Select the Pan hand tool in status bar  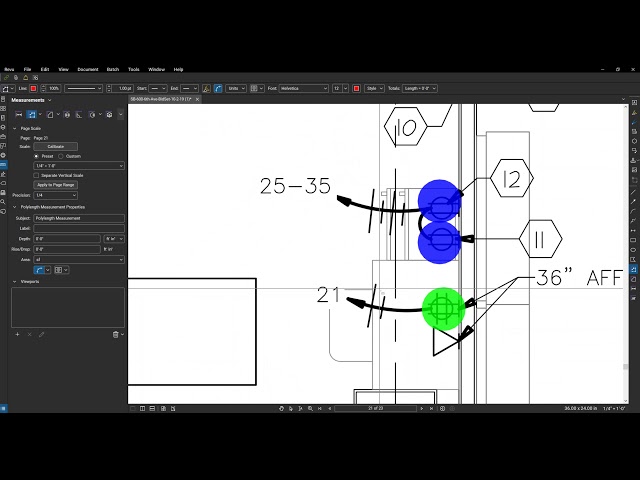281,408
